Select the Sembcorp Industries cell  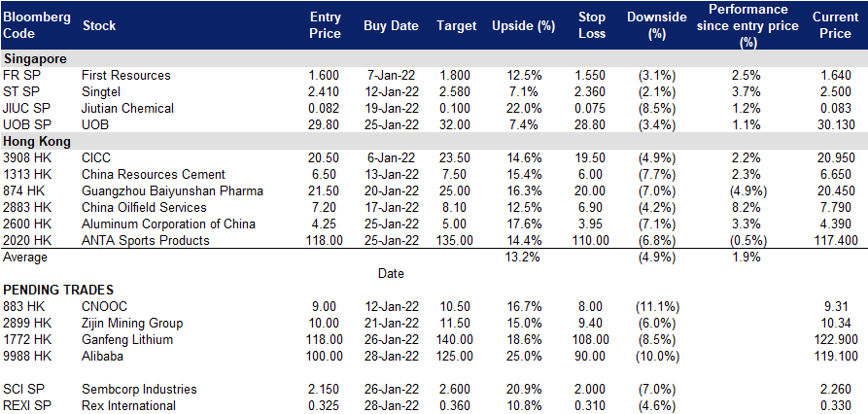point(139,389)
